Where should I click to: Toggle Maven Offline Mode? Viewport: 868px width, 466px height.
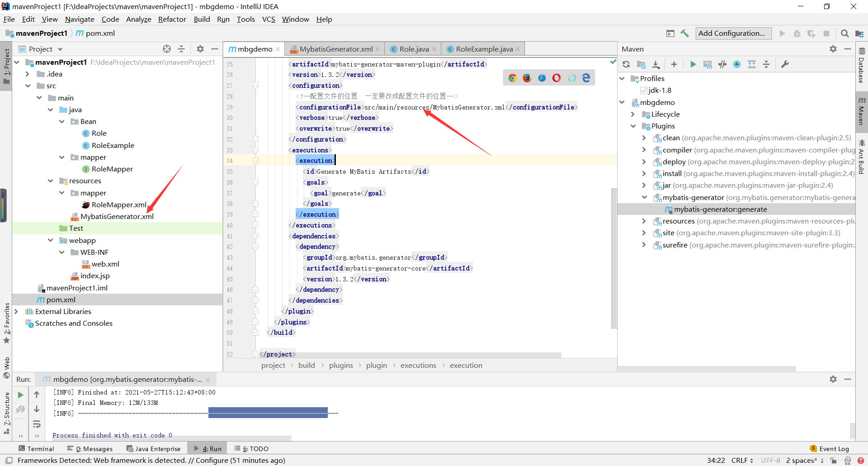tap(722, 64)
